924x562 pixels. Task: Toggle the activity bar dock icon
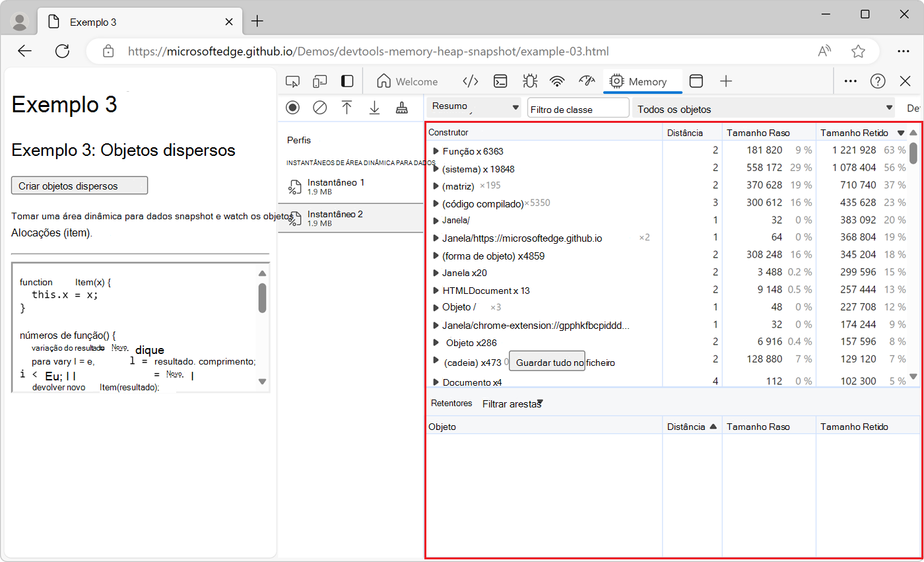[x=347, y=81]
